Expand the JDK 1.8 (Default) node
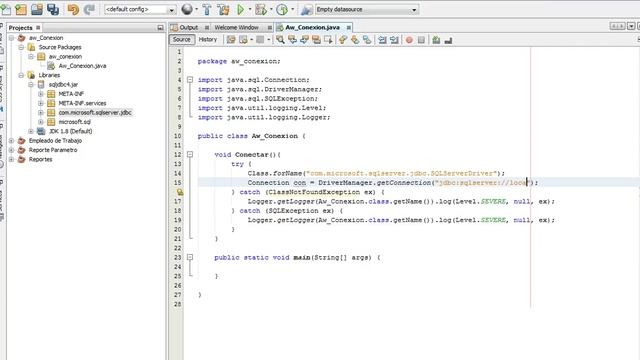Image resolution: width=640 pixels, height=360 pixels. (31, 131)
